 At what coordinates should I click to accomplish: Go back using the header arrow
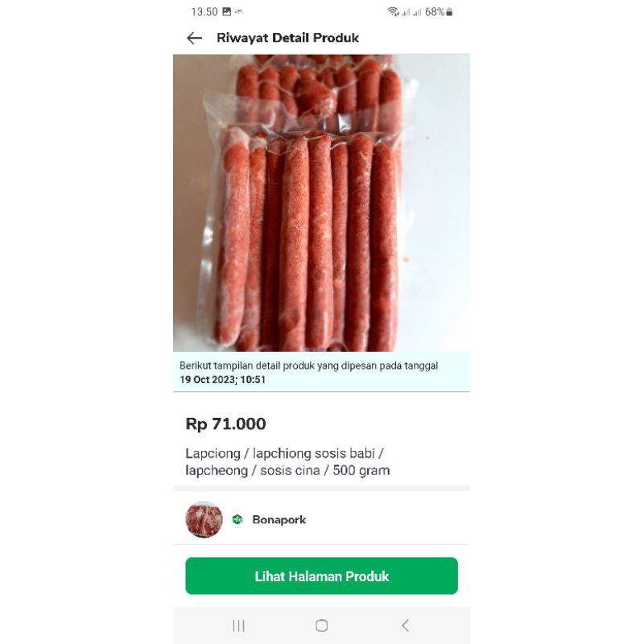pos(194,38)
